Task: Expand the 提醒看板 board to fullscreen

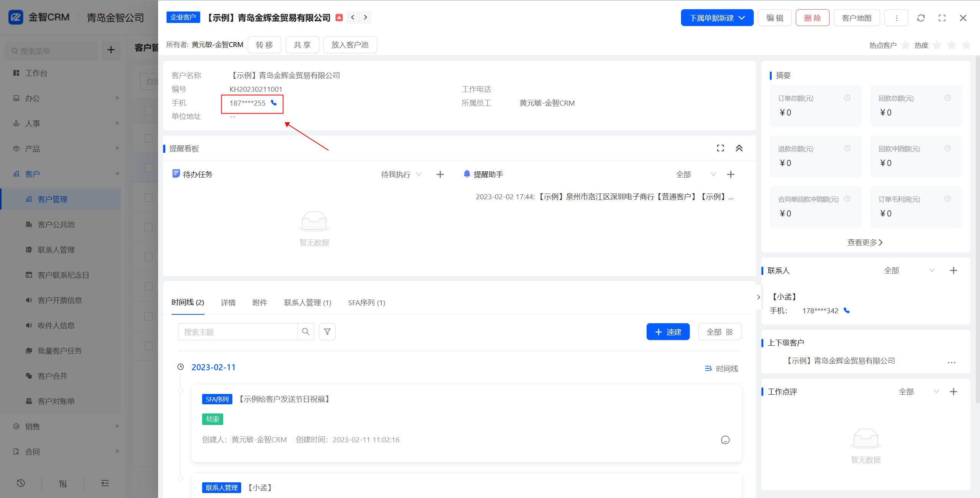Action: pyautogui.click(x=720, y=148)
